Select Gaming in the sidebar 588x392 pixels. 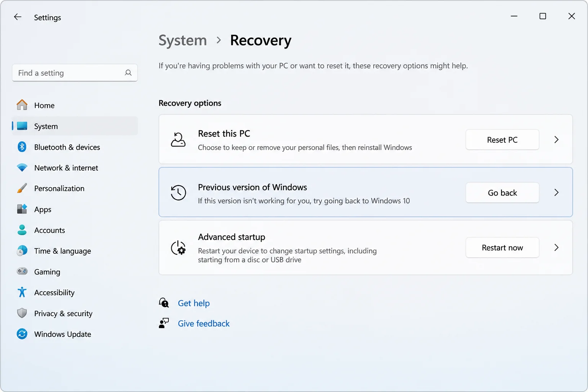click(x=75, y=272)
